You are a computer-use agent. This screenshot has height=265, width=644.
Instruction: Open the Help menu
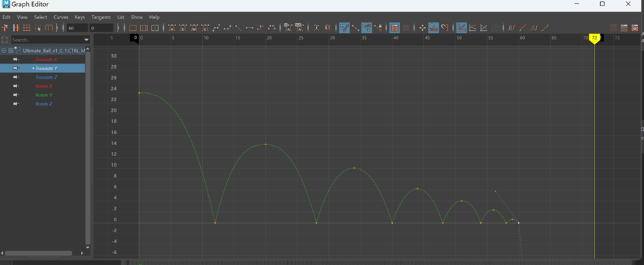pyautogui.click(x=154, y=17)
